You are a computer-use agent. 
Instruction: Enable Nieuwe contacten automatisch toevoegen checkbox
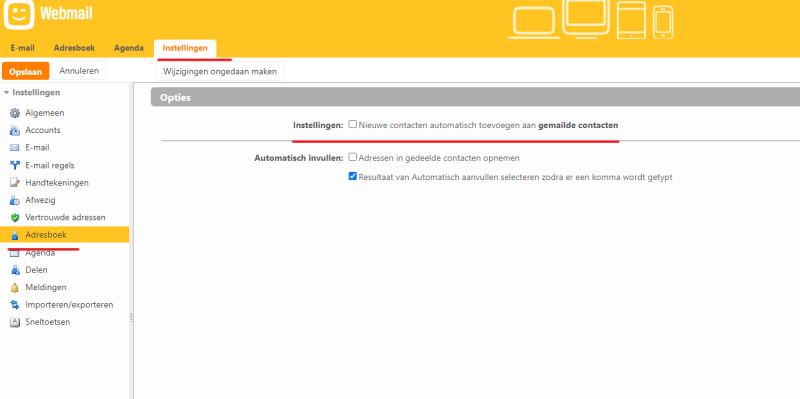[353, 124]
